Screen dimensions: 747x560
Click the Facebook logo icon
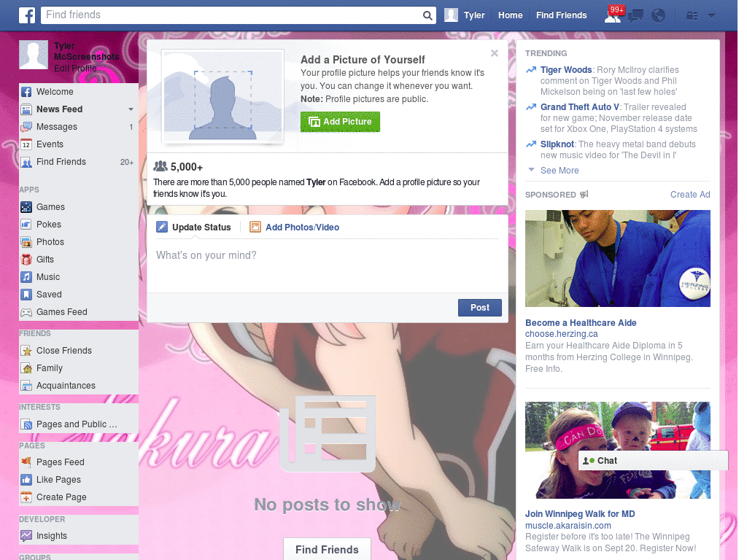point(27,15)
